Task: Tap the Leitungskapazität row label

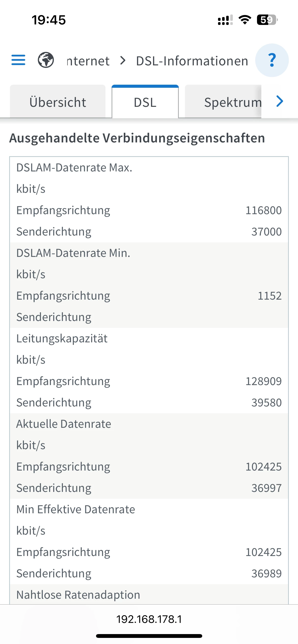Action: (62, 339)
